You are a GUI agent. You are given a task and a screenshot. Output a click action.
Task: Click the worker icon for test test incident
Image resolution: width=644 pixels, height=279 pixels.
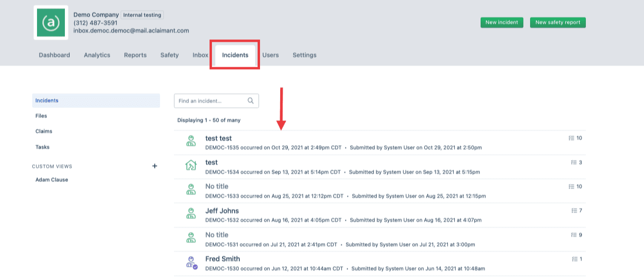[191, 141]
